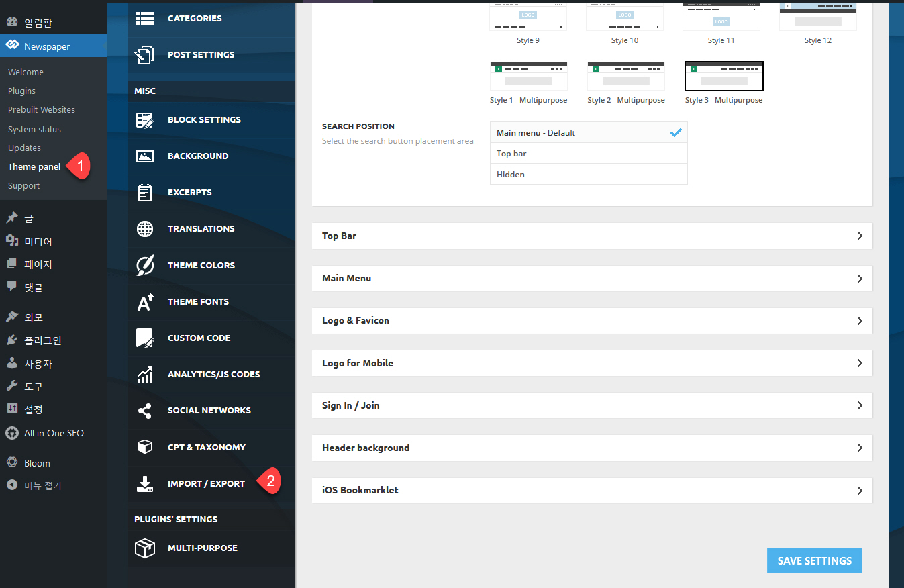Open the Support submenu item
Viewport: 904px width, 588px height.
pyautogui.click(x=23, y=185)
